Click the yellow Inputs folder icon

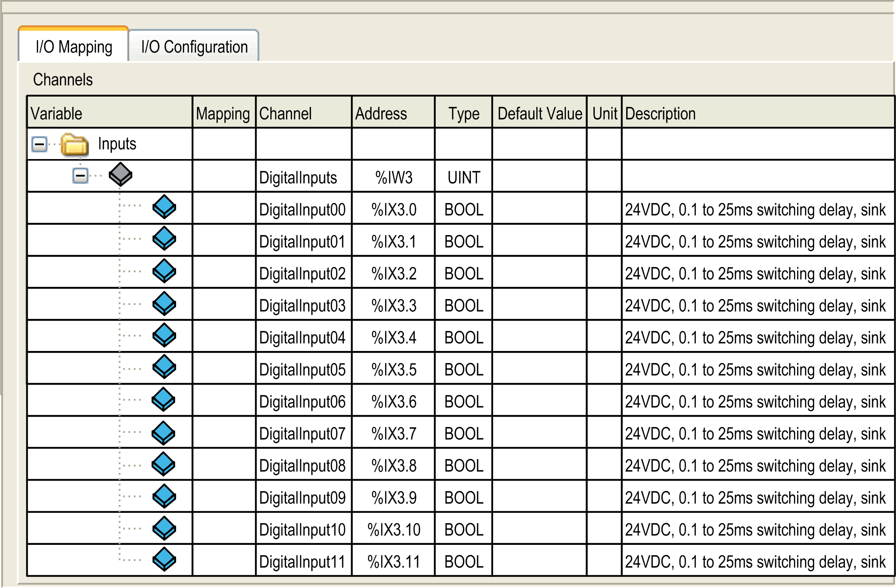tap(74, 144)
